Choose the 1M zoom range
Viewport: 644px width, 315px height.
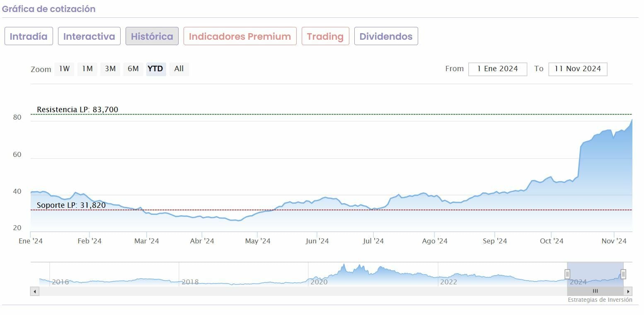[87, 69]
